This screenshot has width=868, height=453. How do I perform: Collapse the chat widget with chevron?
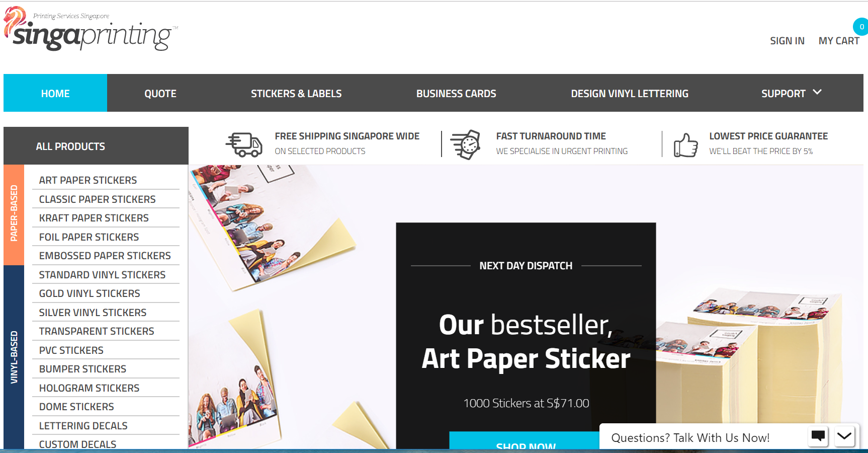tap(844, 436)
